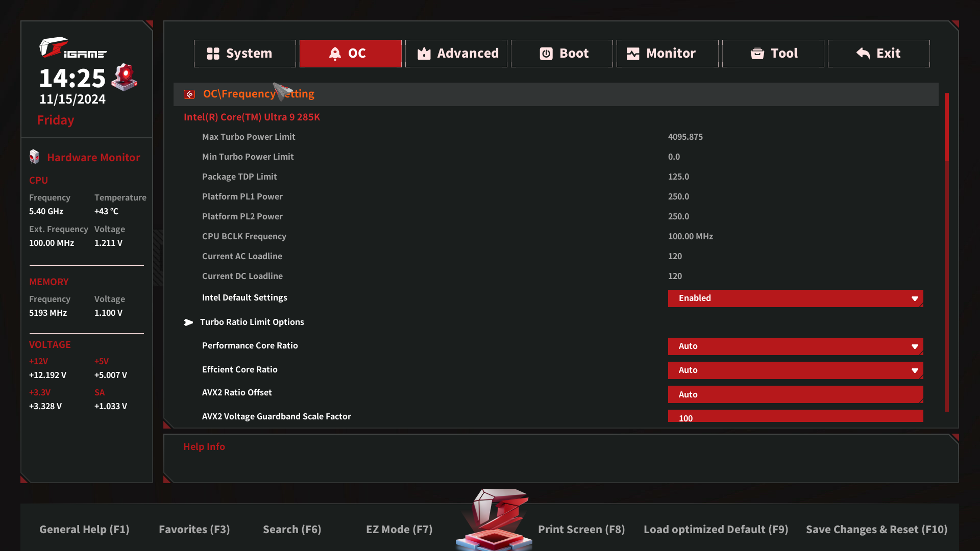Click the back icon beside OC\Frequency Setting
The image size is (980, 551).
[189, 94]
